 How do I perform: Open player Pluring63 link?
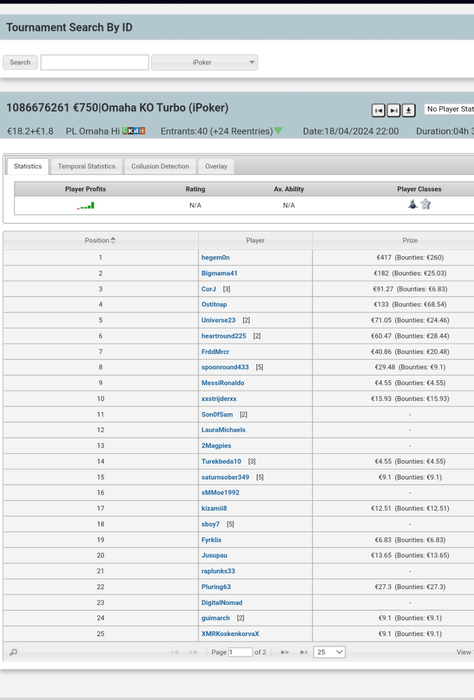click(x=216, y=587)
